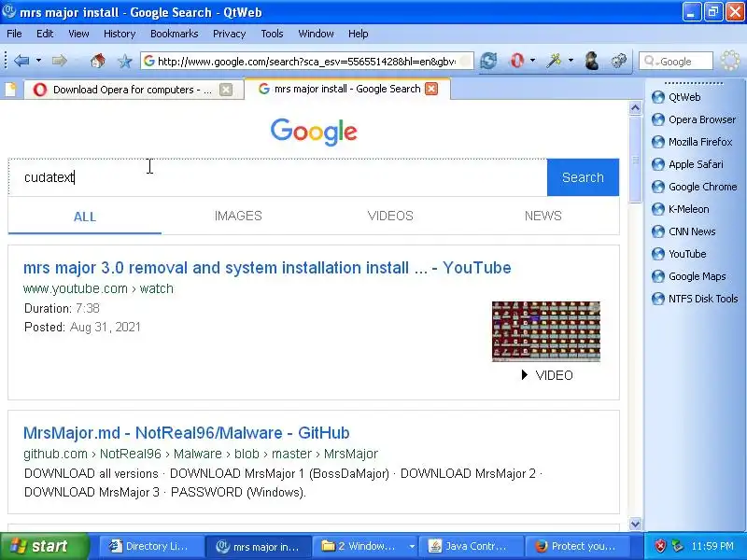747x560 pixels.
Task: Switch to Java Contr... taskbar window
Action: (x=471, y=546)
